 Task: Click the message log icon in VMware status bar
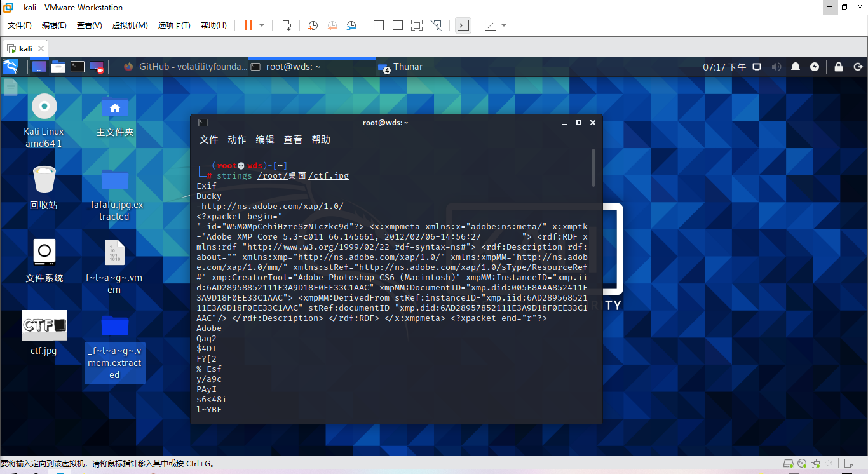pyautogui.click(x=848, y=463)
